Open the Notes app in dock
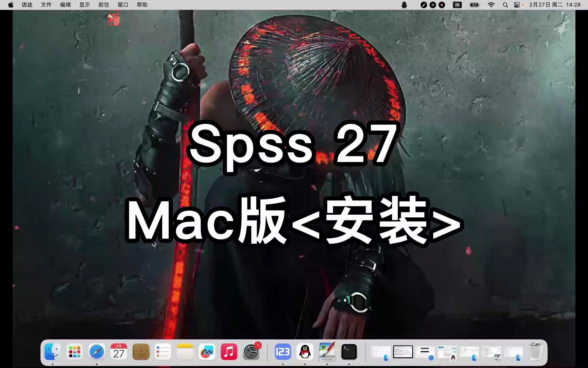 (x=185, y=352)
